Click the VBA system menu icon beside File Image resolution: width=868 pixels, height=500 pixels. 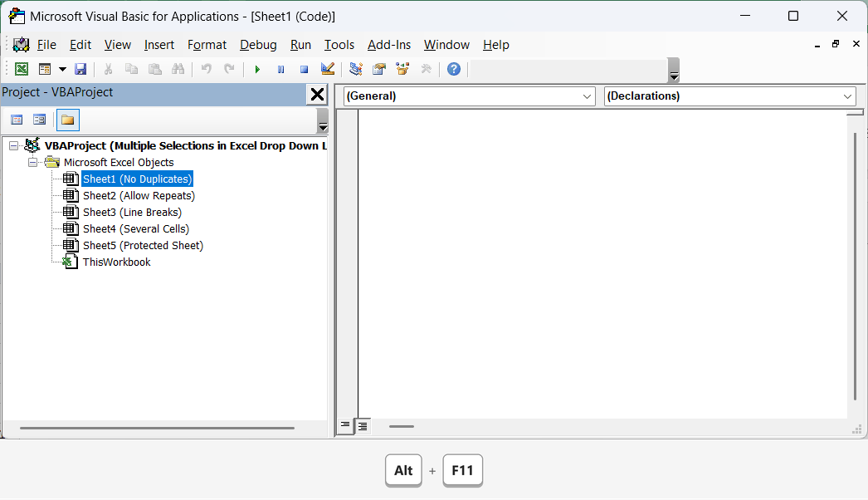pos(21,45)
